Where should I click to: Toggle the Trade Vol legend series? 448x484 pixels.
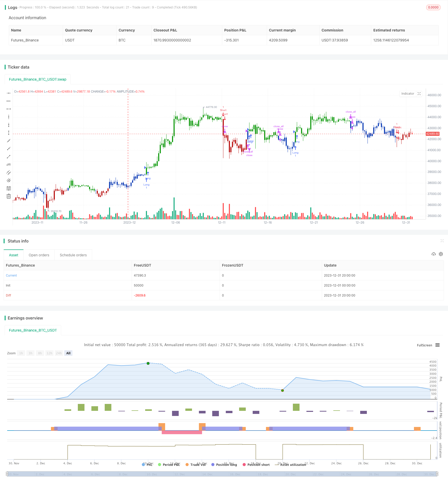(196, 465)
